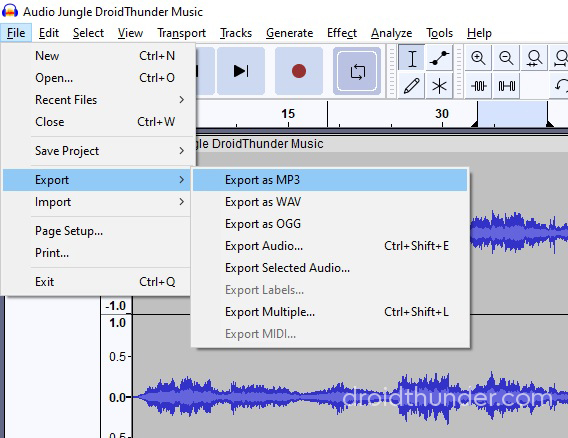Choose Open... from the File menu
Image resolution: width=568 pixels, height=438 pixels.
coord(97,78)
